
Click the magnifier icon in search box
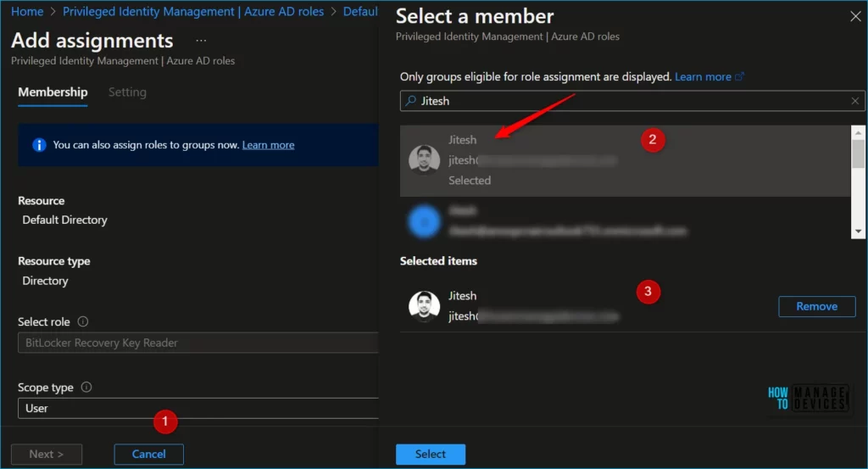point(410,101)
